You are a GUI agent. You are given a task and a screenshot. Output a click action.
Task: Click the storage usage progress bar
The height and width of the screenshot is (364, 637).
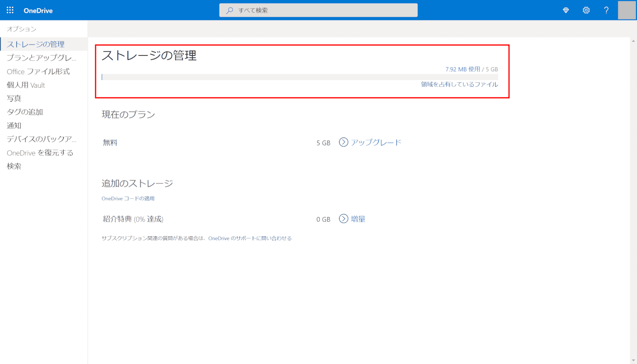coord(300,77)
